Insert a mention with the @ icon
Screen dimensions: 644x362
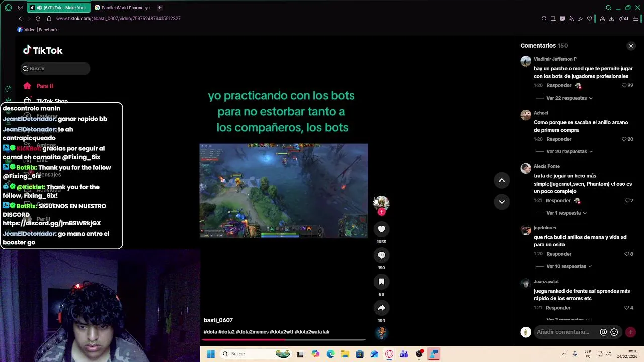(x=603, y=332)
